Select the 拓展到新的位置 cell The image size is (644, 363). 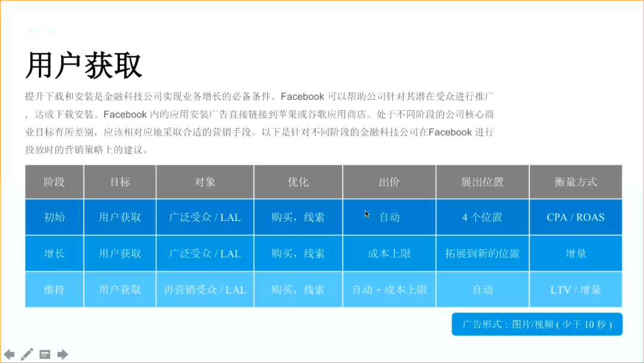(482, 253)
